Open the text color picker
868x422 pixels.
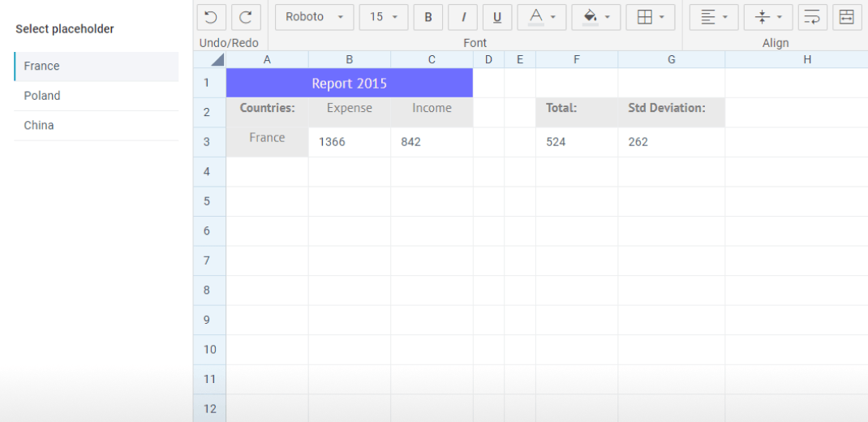tap(541, 17)
